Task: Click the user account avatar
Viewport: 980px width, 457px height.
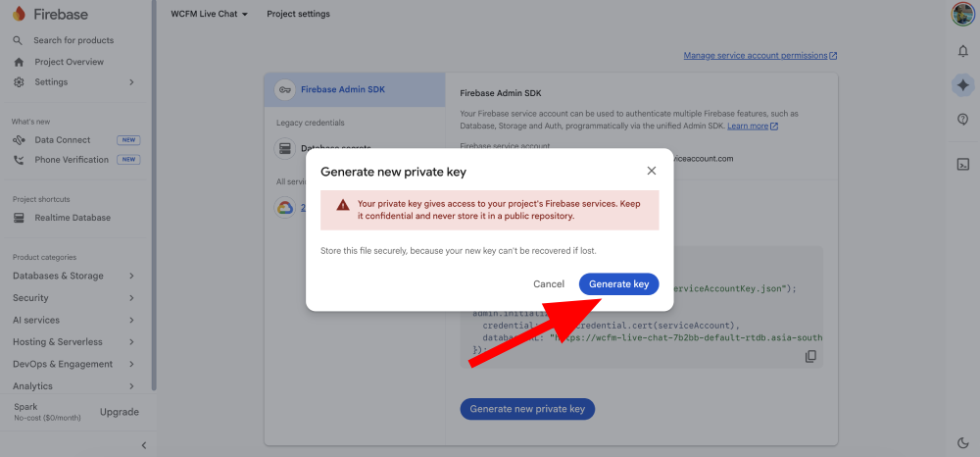Action: click(962, 14)
